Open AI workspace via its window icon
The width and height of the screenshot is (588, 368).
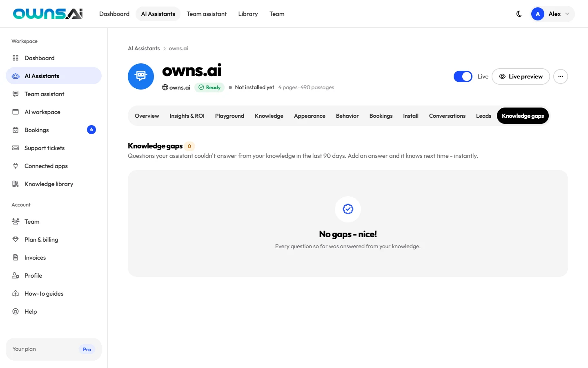click(x=16, y=112)
